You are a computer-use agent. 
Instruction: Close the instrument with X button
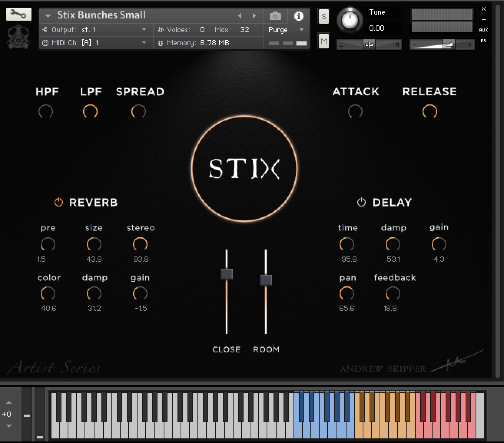pos(484,9)
